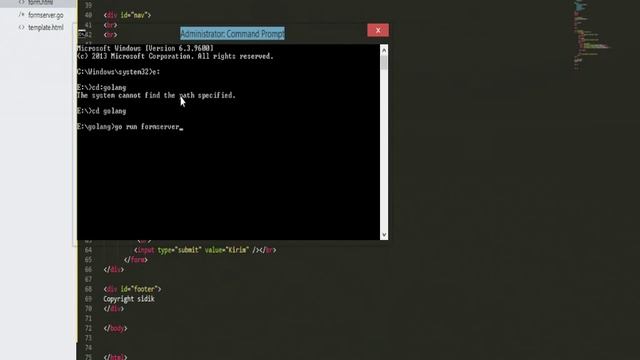Click the nav div code on line 40
The image size is (640, 360).
click(127, 15)
